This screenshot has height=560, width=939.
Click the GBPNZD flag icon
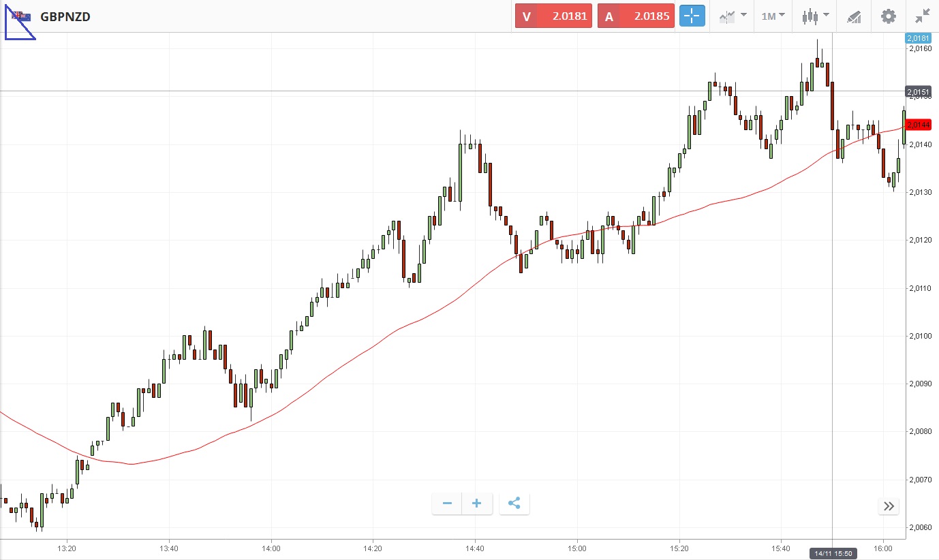click(22, 16)
